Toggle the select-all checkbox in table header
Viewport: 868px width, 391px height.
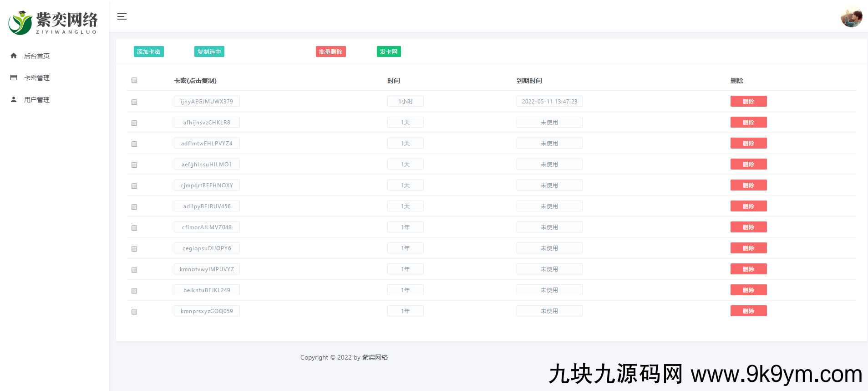(x=134, y=80)
